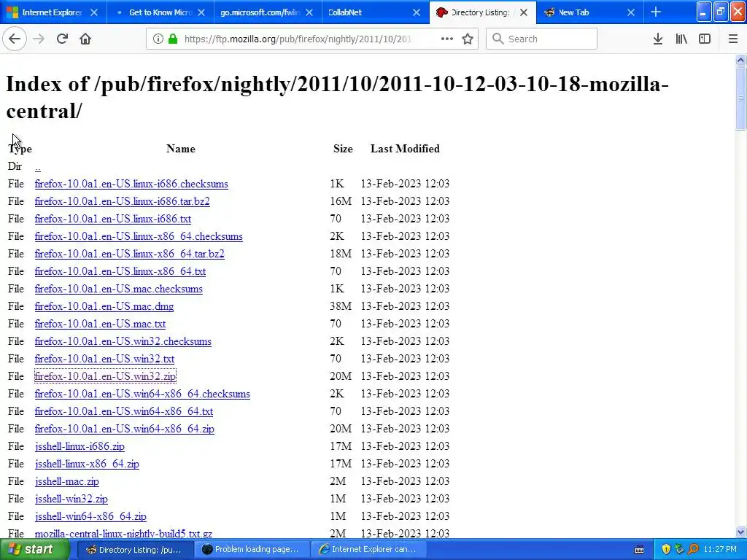Screen dimensions: 747x560
Task: Go back to the previous page
Action: [15, 39]
